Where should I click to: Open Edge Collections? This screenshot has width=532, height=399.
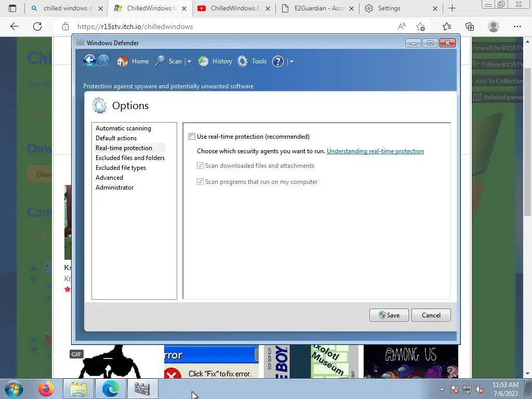470,26
